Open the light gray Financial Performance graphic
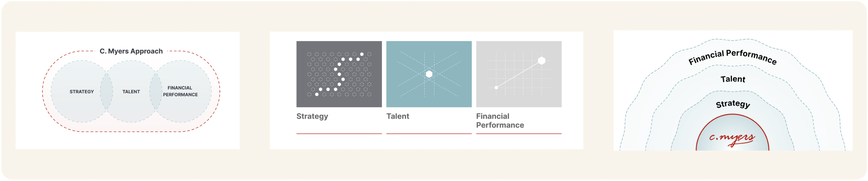This screenshot has height=181, width=868. pos(519,74)
